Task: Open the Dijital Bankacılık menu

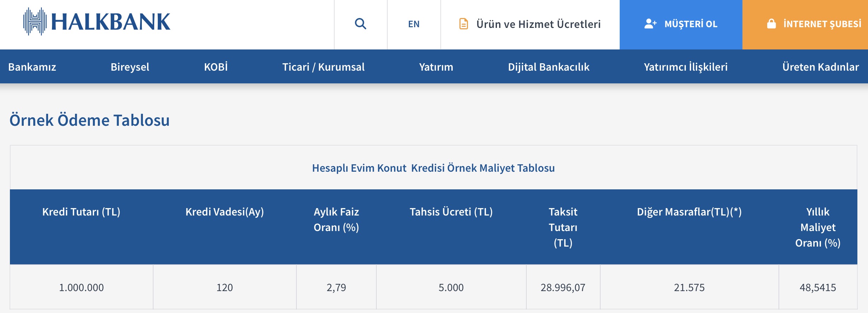Action: (x=549, y=67)
